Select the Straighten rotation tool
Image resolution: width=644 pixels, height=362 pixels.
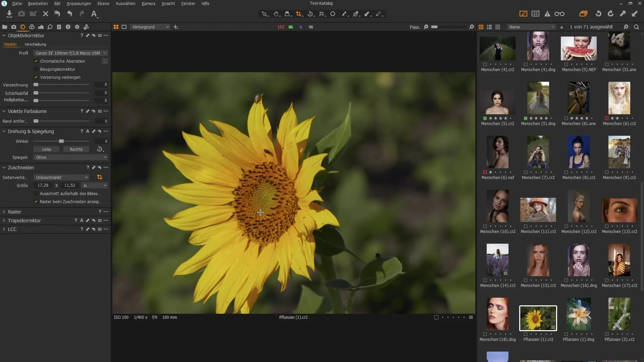pyautogui.click(x=311, y=14)
